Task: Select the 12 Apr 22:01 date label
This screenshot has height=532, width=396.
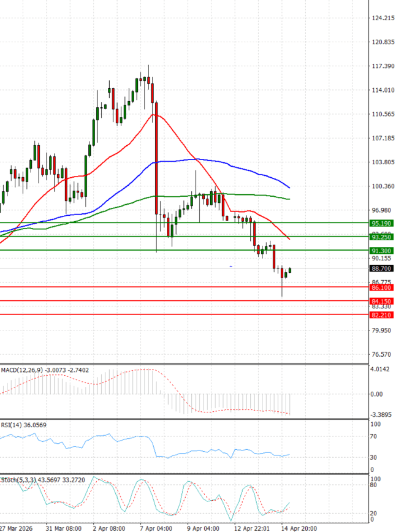Action: point(251,528)
